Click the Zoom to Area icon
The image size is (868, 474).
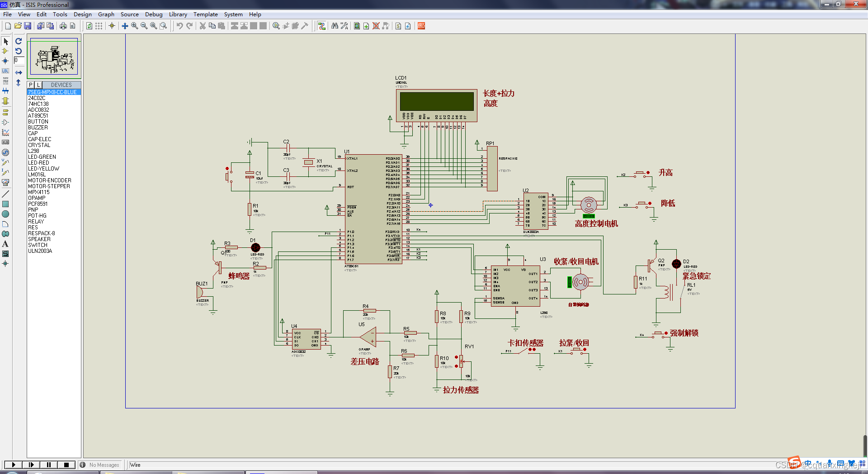[163, 26]
